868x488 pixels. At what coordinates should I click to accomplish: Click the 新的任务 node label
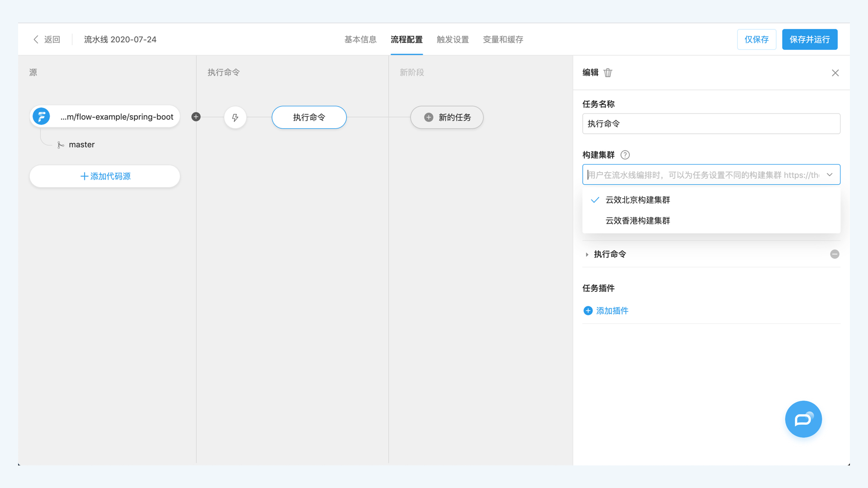455,117
